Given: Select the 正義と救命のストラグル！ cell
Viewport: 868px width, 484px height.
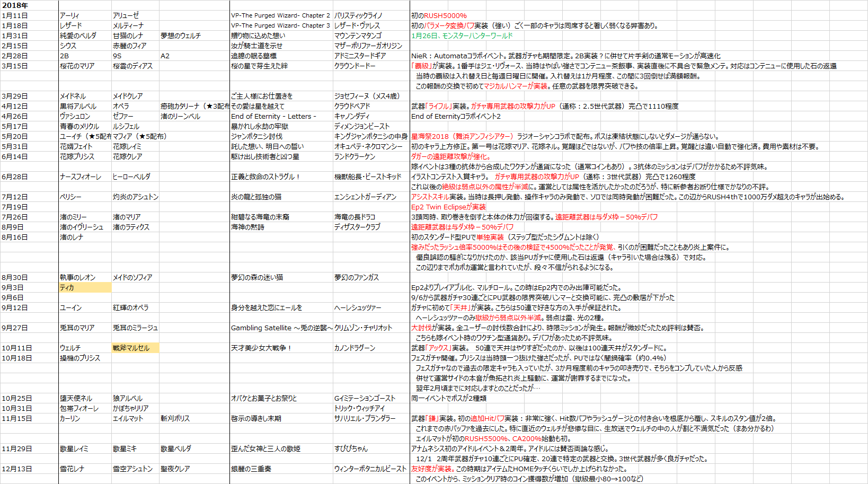Looking at the screenshot, I should (281, 177).
